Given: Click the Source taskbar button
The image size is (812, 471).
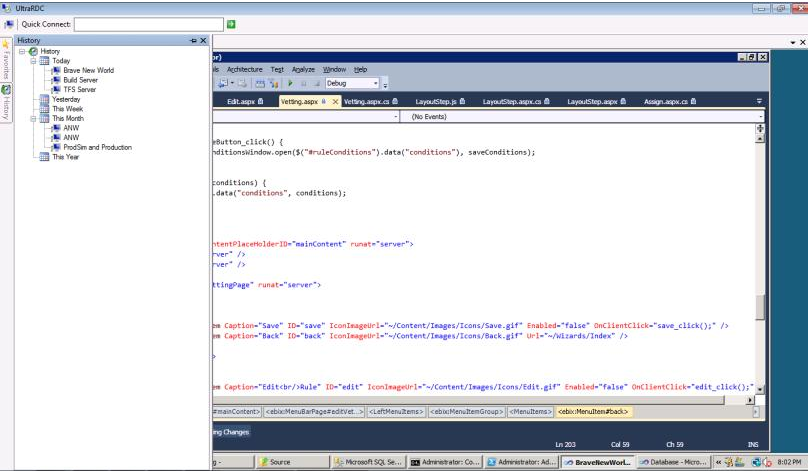Looking at the screenshot, I should click(x=293, y=462).
